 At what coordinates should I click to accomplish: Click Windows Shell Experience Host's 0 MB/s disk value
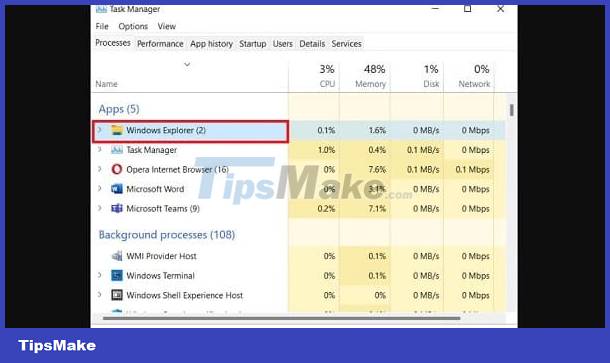(x=426, y=295)
